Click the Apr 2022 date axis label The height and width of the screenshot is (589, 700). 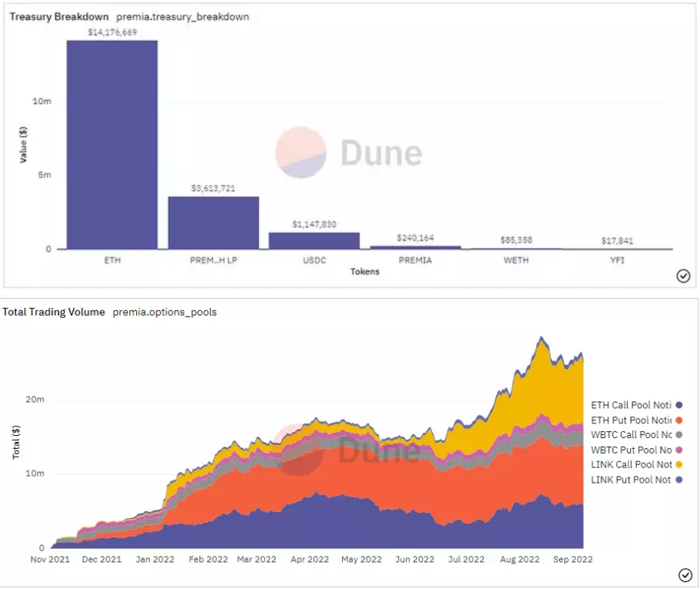[310, 559]
